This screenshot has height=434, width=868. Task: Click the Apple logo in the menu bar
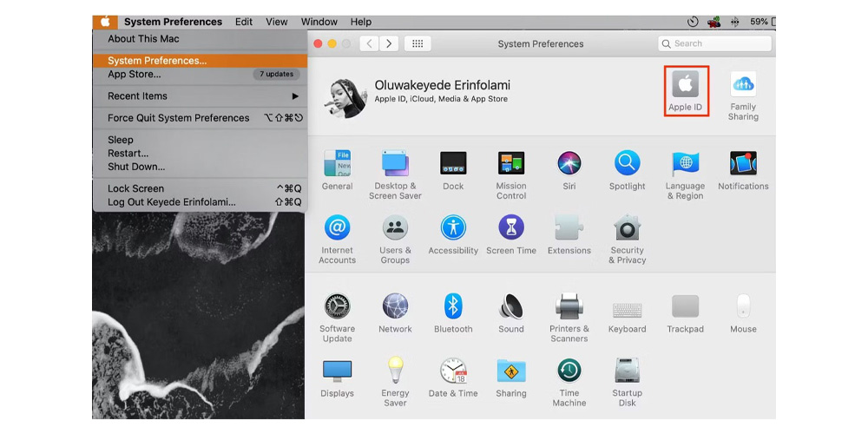coord(105,22)
